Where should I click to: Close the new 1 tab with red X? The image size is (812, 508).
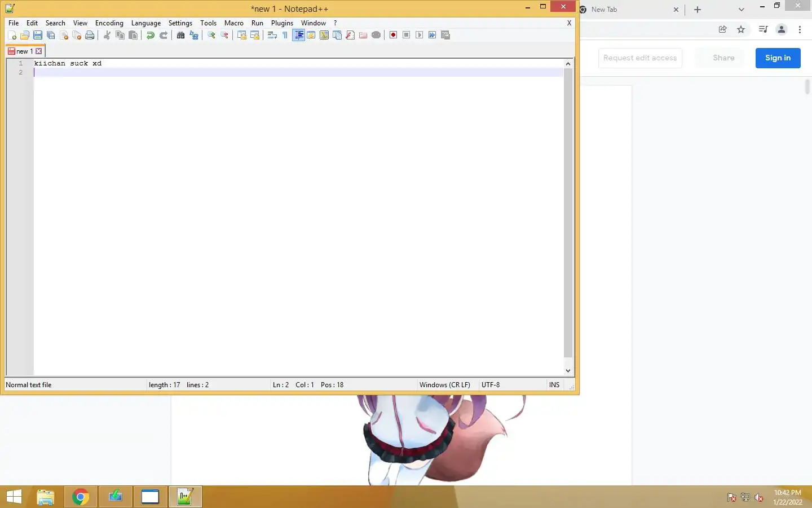pyautogui.click(x=39, y=51)
